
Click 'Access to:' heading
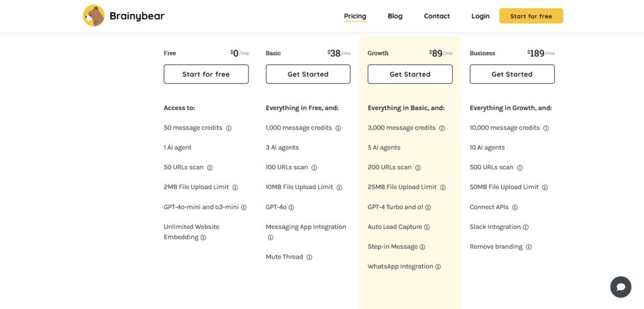coord(179,108)
